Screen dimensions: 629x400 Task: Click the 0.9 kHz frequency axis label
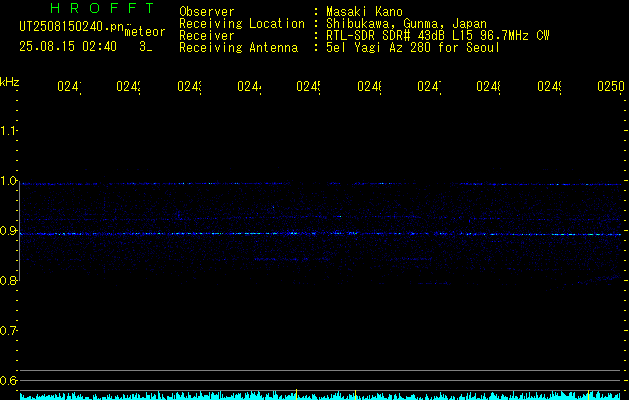point(8,231)
